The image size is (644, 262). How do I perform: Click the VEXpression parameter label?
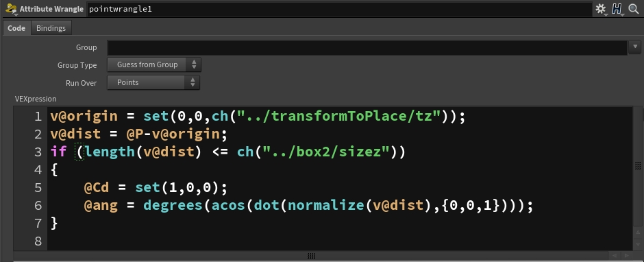pyautogui.click(x=36, y=99)
